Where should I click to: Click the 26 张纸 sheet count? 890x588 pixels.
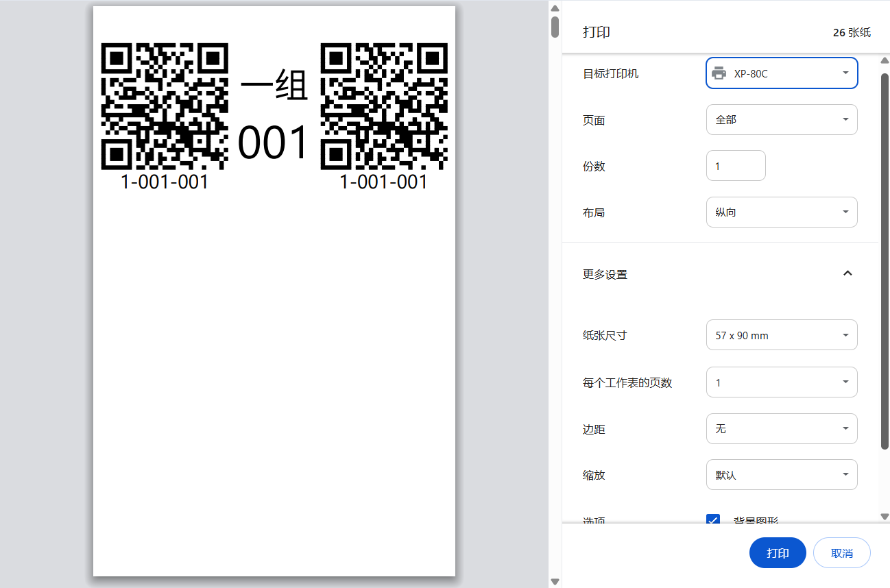tap(852, 32)
